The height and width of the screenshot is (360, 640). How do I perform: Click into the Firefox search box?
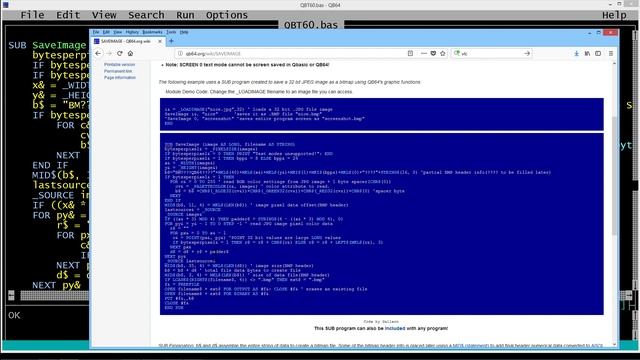point(492,53)
